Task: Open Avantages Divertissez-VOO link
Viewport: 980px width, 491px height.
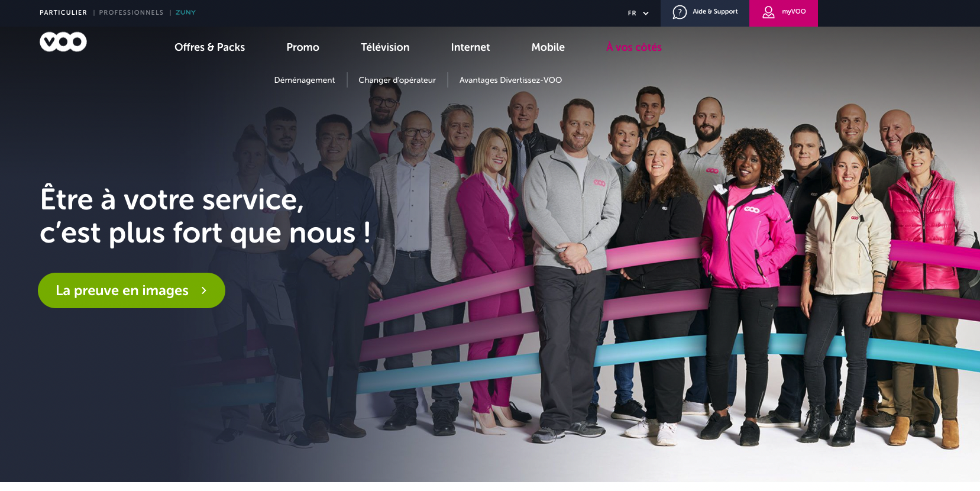Action: pos(510,80)
